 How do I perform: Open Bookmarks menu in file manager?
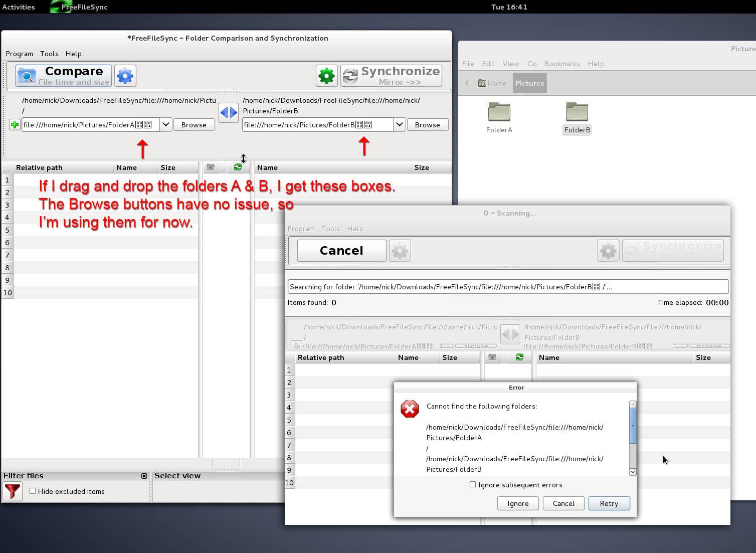(562, 64)
